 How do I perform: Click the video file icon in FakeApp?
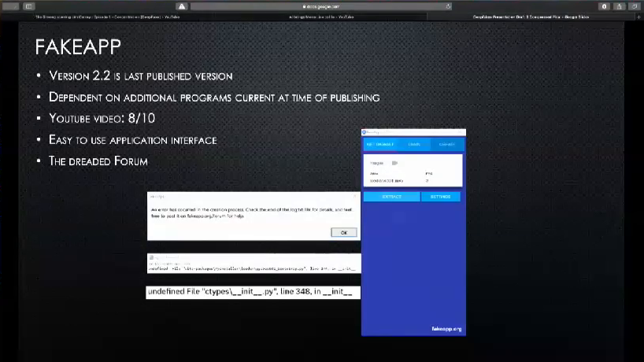(x=394, y=164)
